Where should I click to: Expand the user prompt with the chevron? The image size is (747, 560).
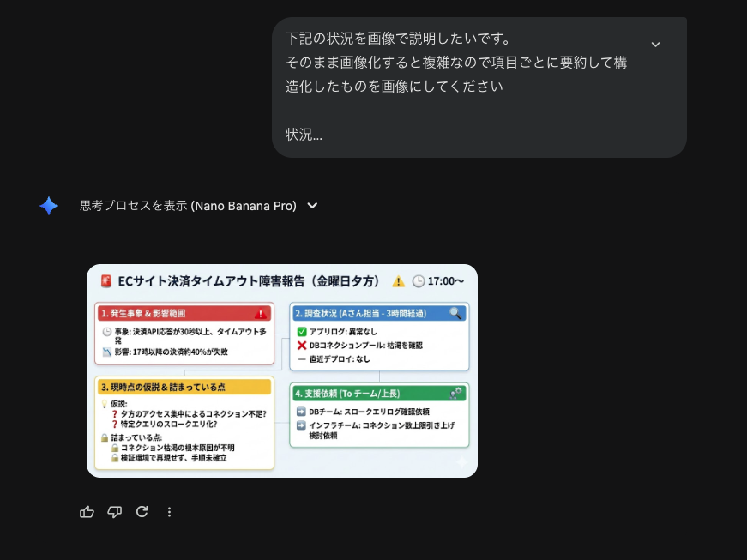[655, 45]
